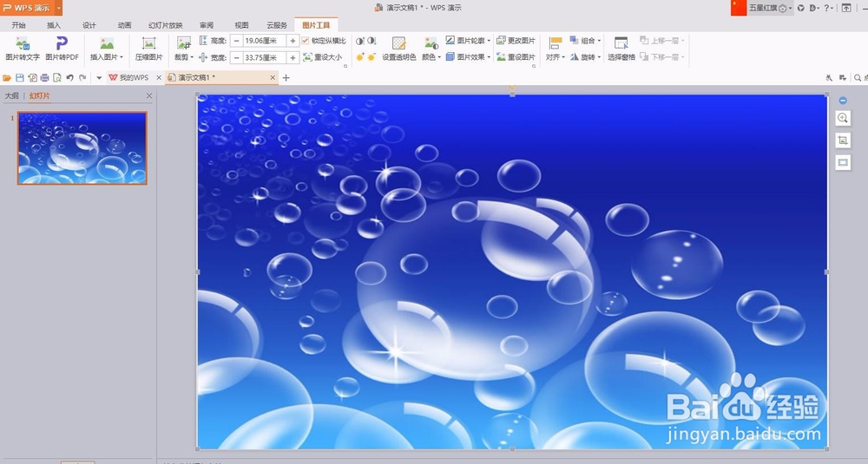This screenshot has height=464, width=868.
Task: Open the 动画 ribbon tab
Action: tap(124, 25)
